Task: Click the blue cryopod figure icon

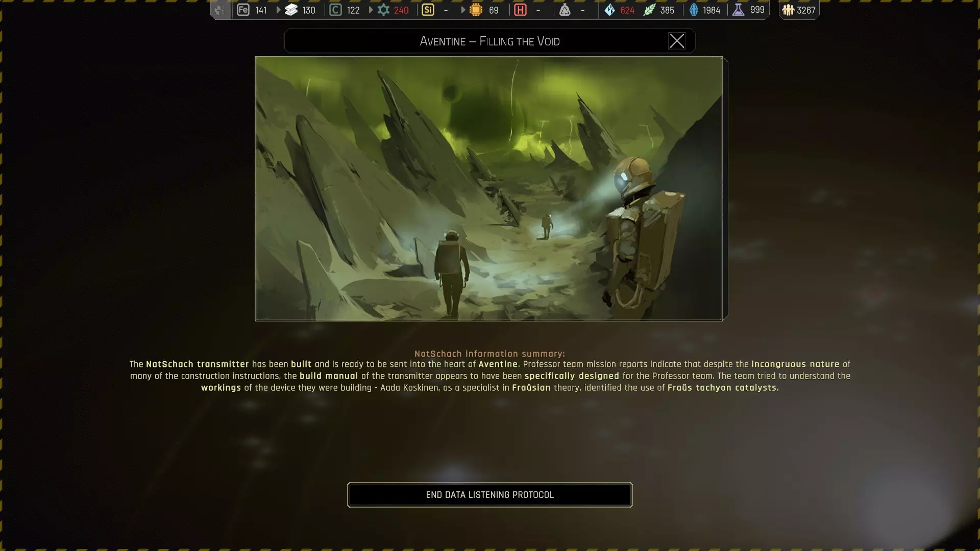Action: (694, 10)
